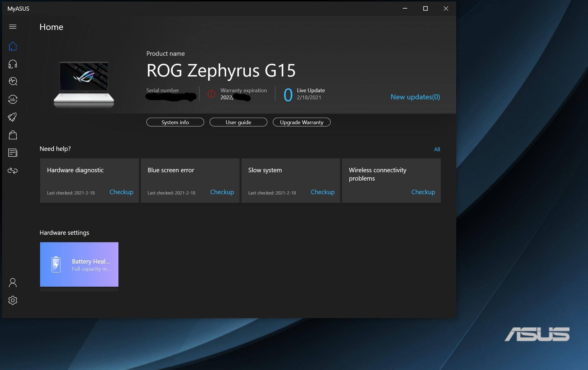Open the shopping bag store icon
Image resolution: width=588 pixels, height=370 pixels.
click(x=13, y=135)
